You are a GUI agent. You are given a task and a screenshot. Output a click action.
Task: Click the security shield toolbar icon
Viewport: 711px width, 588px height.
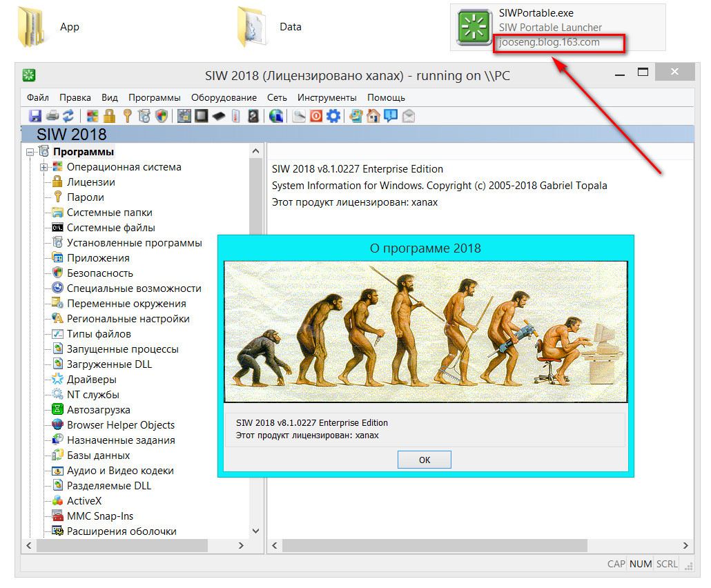[x=162, y=116]
